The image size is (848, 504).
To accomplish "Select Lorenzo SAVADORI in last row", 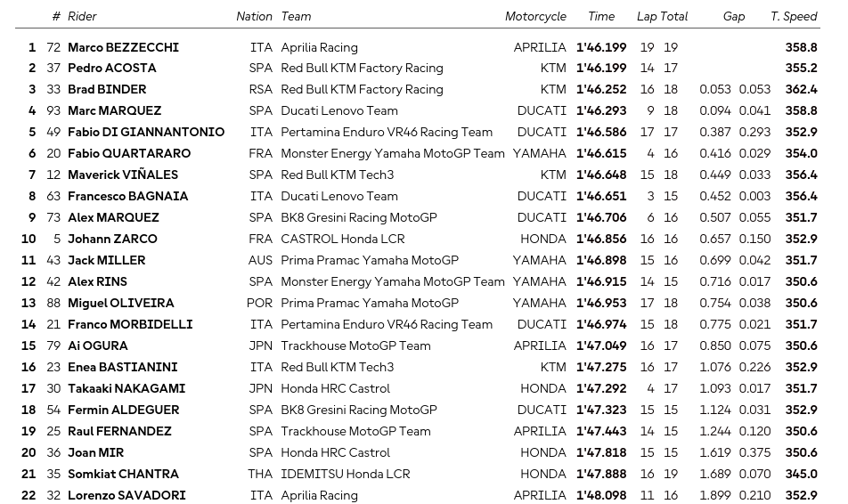I will 126,495.
